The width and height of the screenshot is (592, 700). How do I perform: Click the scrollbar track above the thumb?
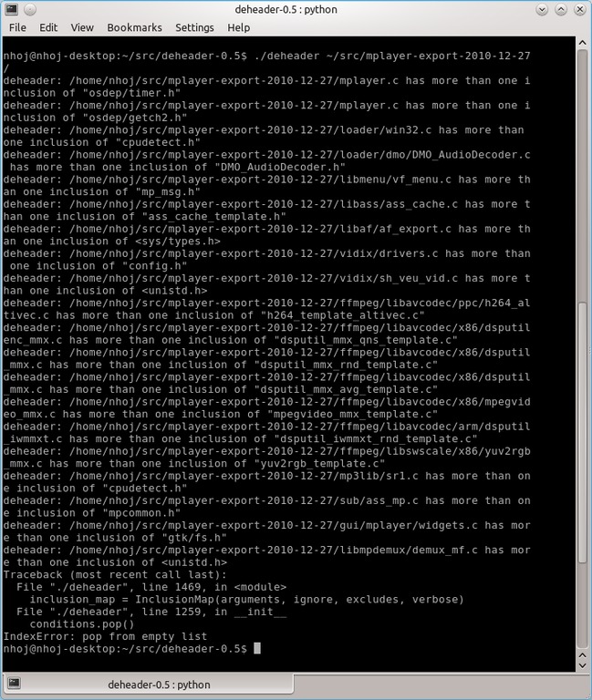(582, 175)
